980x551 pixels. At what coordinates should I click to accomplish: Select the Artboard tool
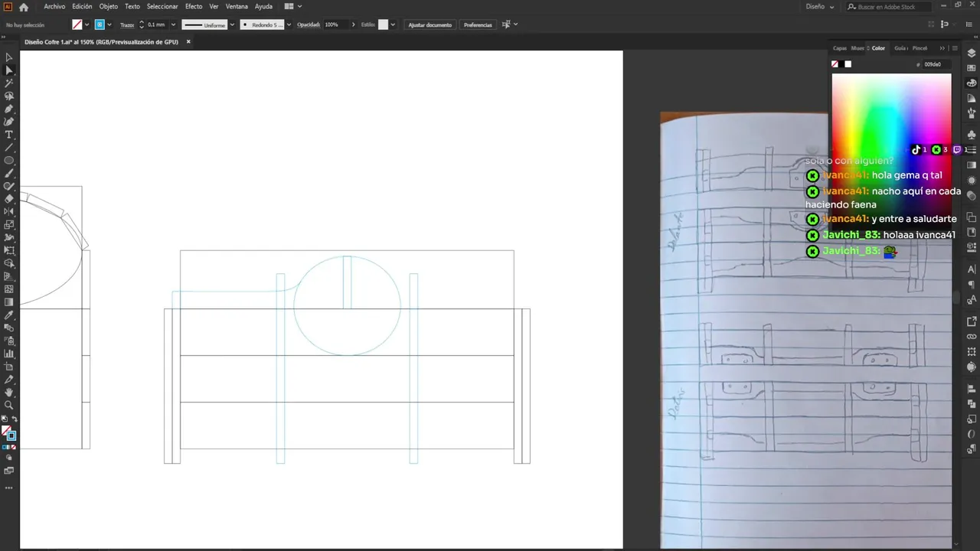[9, 367]
